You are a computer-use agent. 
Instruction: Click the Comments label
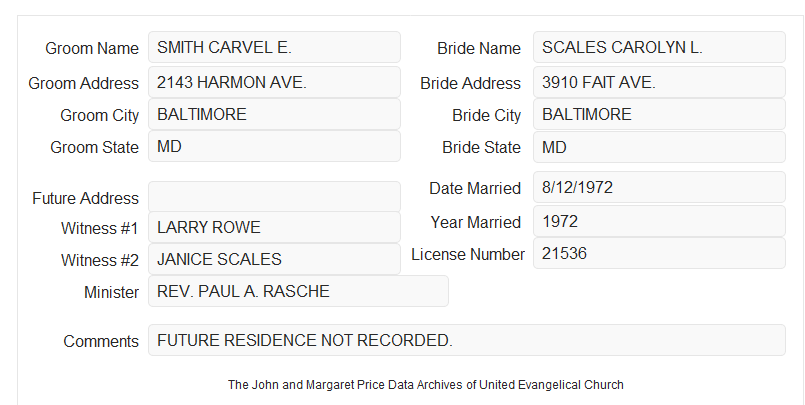[x=101, y=341]
